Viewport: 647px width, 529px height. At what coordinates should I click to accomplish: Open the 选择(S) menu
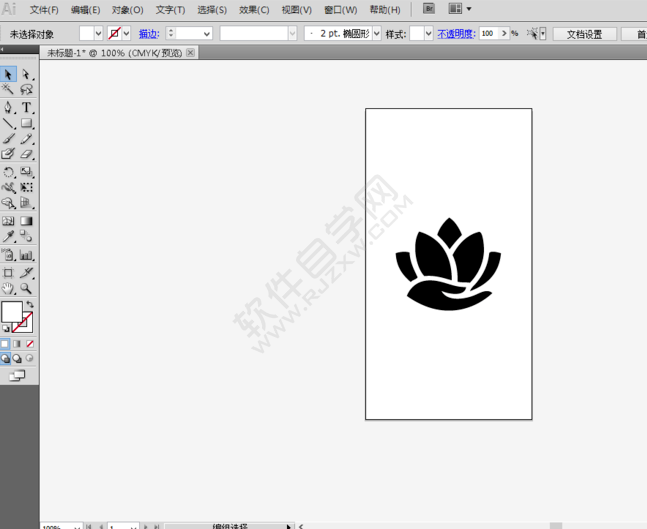tap(212, 10)
